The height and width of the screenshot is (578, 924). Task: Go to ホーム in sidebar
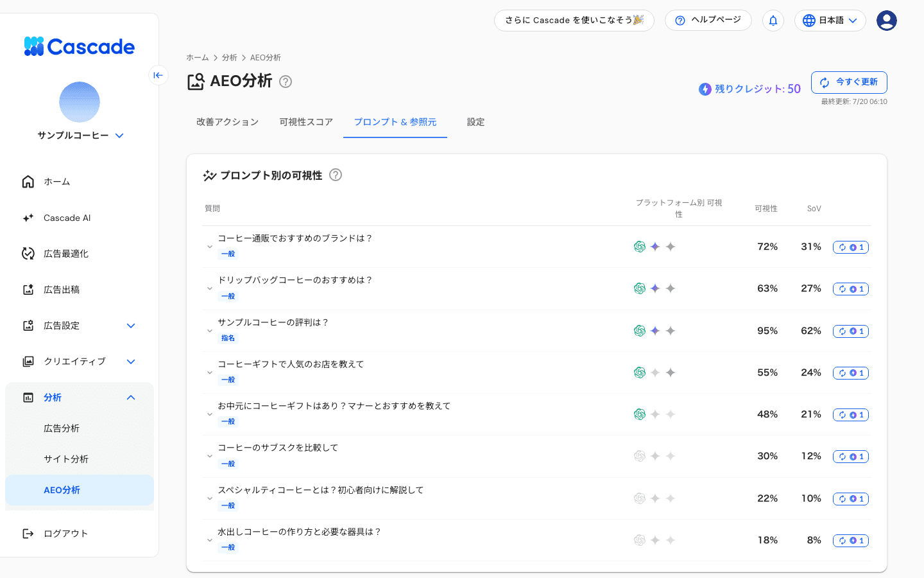(x=80, y=182)
